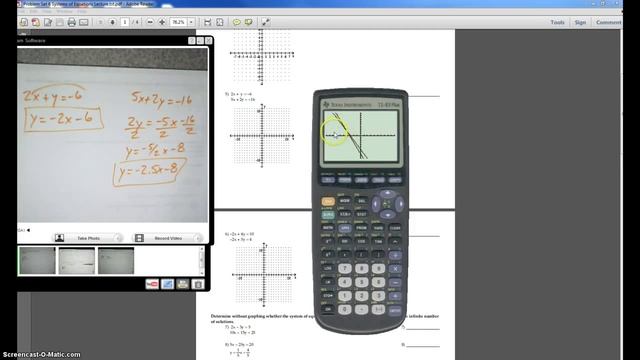Click the calculator 3 key
The height and width of the screenshot is (360, 640).
tap(378, 296)
